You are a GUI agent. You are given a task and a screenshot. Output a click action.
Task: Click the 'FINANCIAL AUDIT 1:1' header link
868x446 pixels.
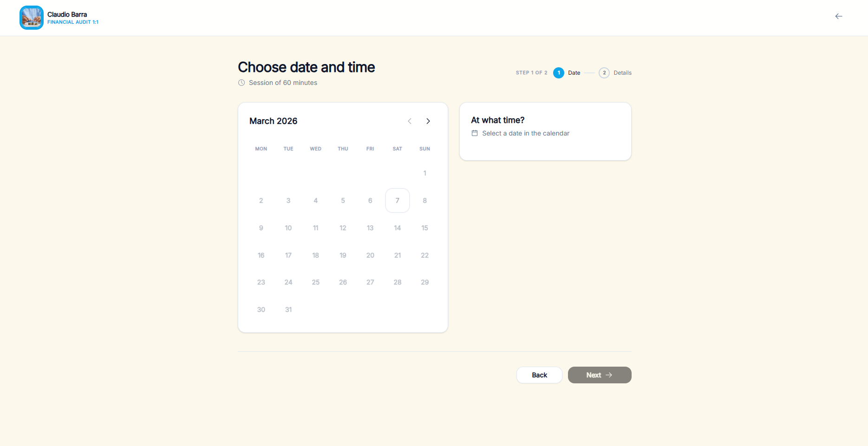[x=73, y=22]
